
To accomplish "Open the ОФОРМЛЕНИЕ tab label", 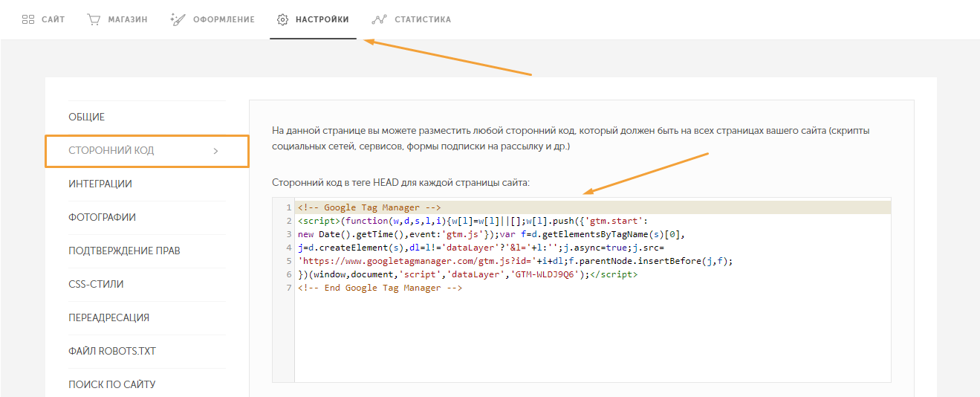I will 224,19.
